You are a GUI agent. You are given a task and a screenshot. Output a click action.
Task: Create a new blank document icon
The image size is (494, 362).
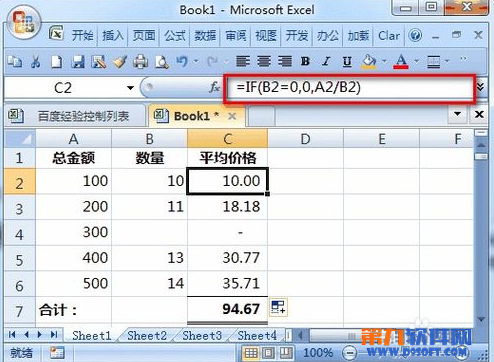pos(56,62)
